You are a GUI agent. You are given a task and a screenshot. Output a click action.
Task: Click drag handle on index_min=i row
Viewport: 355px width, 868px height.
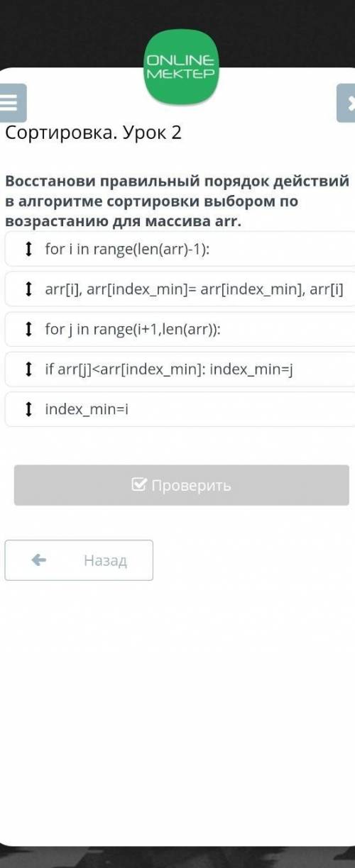[x=28, y=409]
